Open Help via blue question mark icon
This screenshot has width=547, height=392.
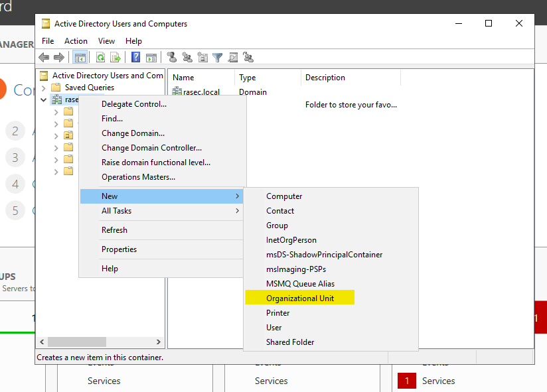pyautogui.click(x=135, y=57)
